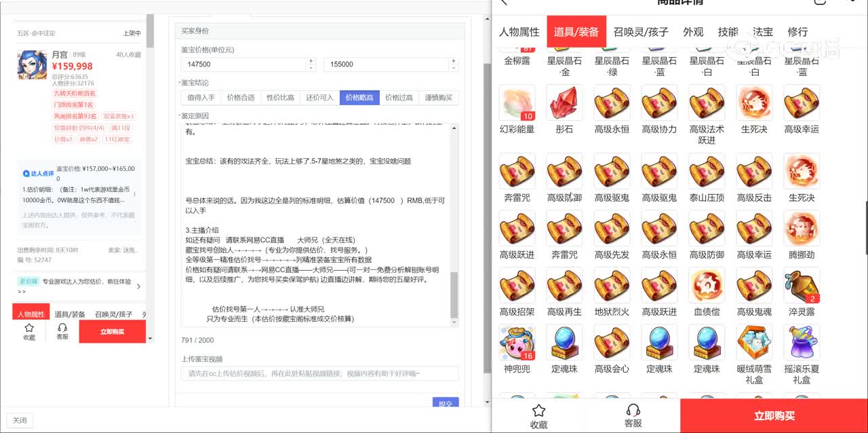The image size is (868, 433).
Task: Open the 血债偿 orb item
Action: click(x=707, y=285)
